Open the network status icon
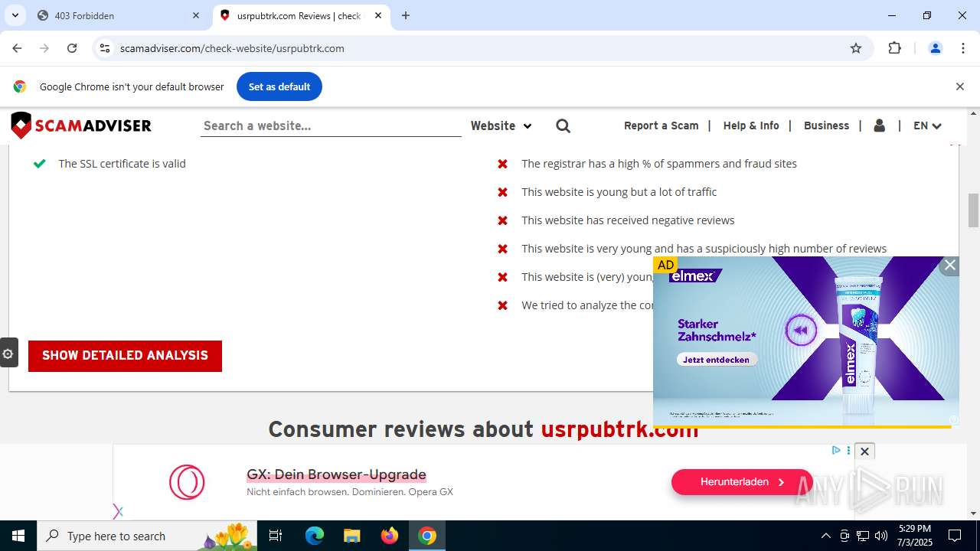This screenshot has height=551, width=980. pyautogui.click(x=863, y=536)
